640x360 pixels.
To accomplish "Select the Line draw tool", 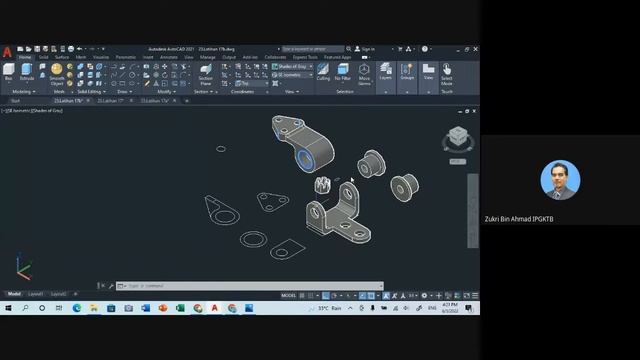I will point(122,75).
